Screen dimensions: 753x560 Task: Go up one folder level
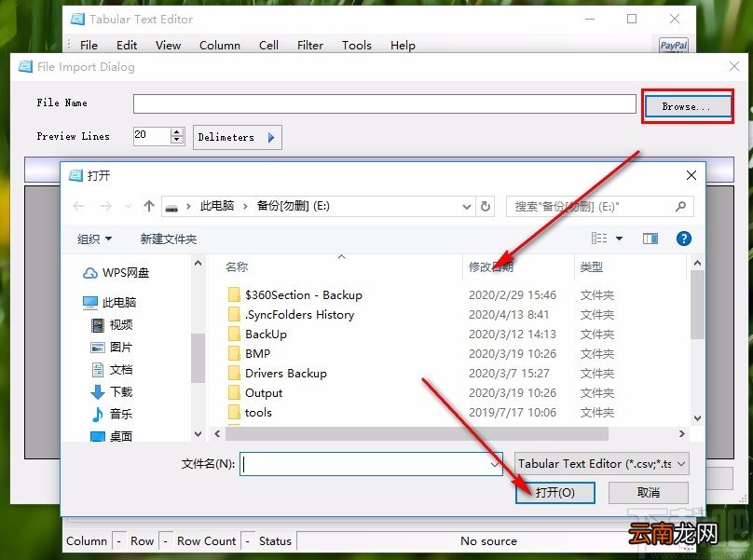[149, 207]
